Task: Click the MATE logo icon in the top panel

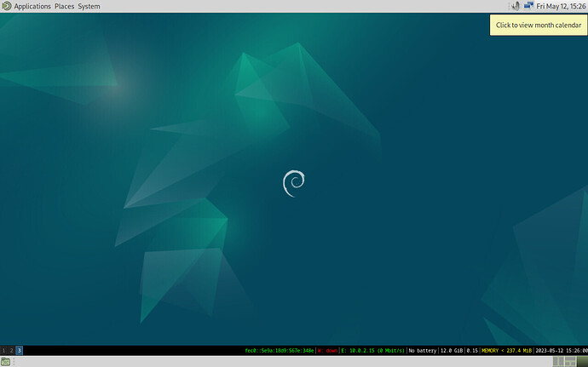Action: [6, 6]
